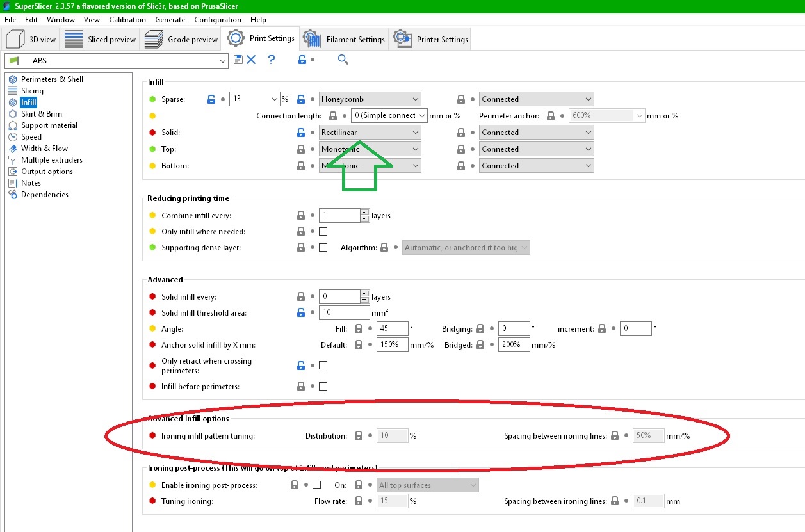
Task: Click the Solid infill threshold area field
Action: [x=345, y=313]
